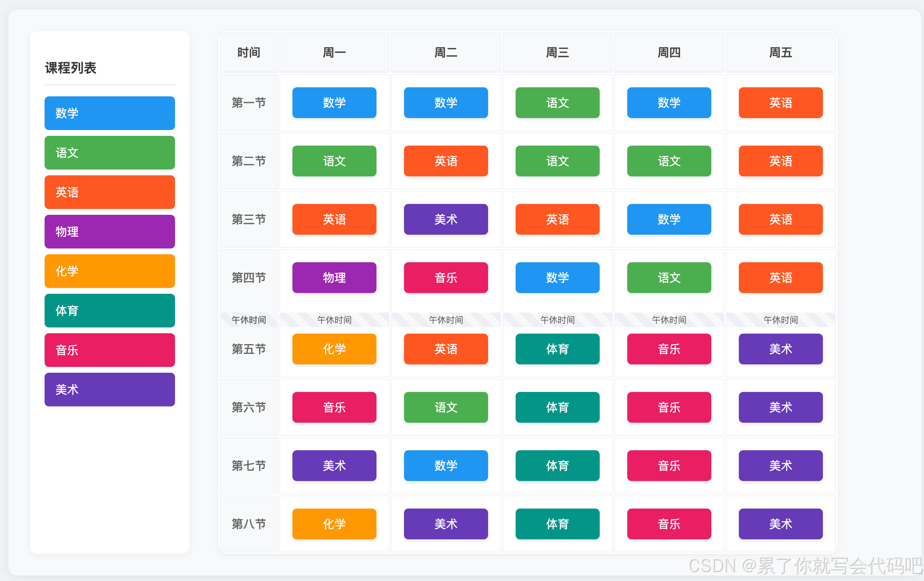This screenshot has height=581, width=924.
Task: Select 音乐 from the course list
Action: [109, 350]
